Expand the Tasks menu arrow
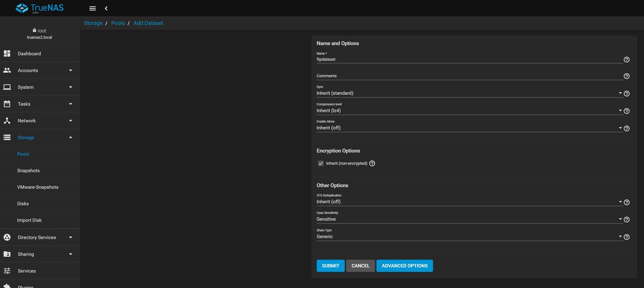This screenshot has width=644, height=288. (x=70, y=104)
